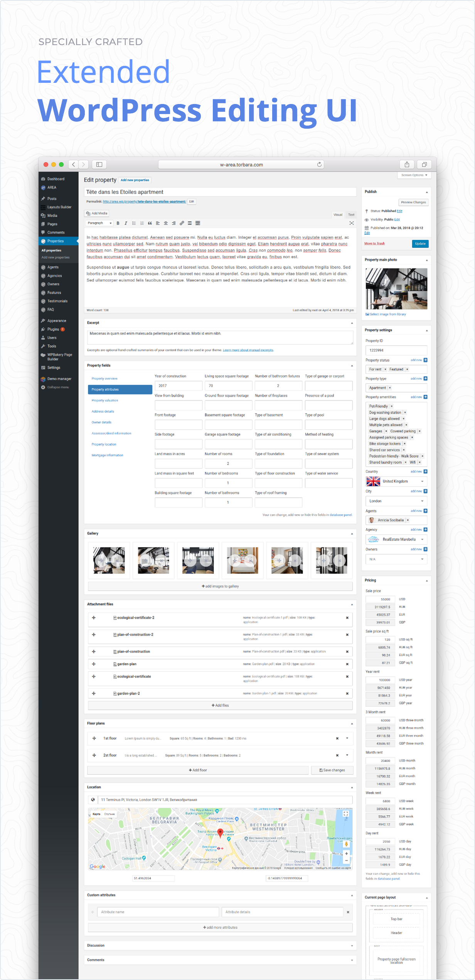The height and width of the screenshot is (980, 475).
Task: Open Screen Options dropdown
Action: click(414, 175)
